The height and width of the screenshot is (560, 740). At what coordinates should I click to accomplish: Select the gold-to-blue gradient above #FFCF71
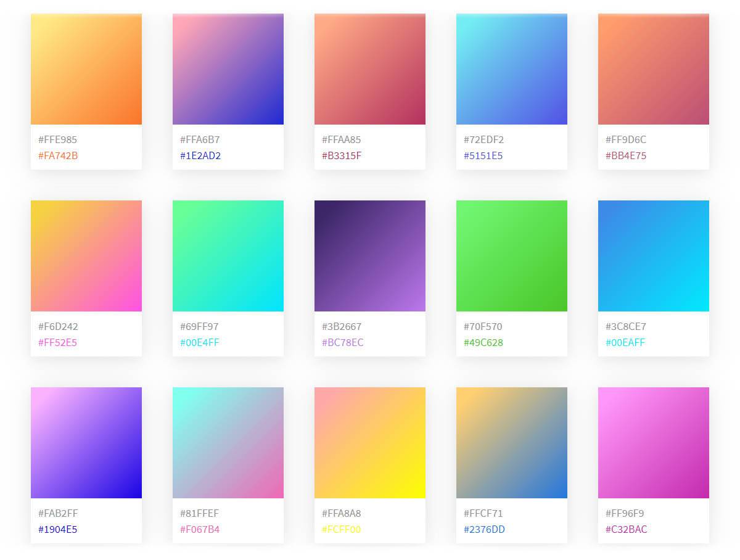512,443
